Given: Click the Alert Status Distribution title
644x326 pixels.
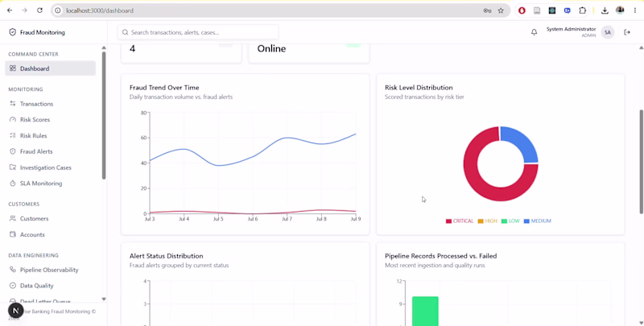Looking at the screenshot, I should click(x=167, y=256).
